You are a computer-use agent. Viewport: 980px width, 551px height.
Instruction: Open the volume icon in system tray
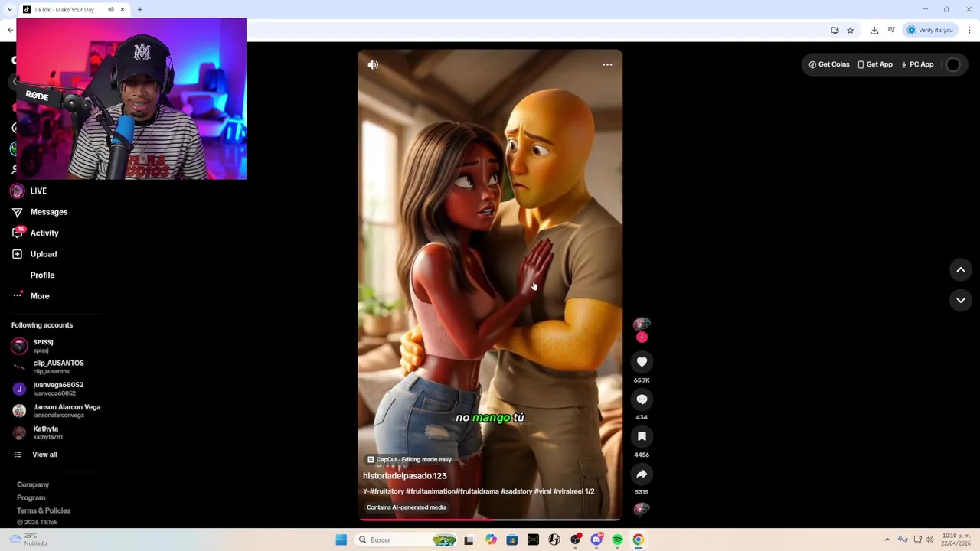929,540
